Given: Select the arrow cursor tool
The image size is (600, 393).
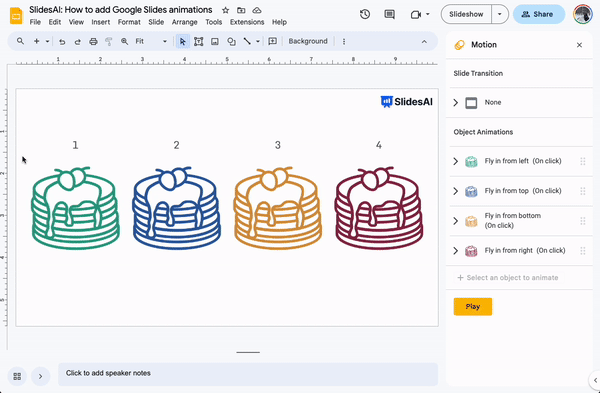Looking at the screenshot, I should (x=183, y=41).
